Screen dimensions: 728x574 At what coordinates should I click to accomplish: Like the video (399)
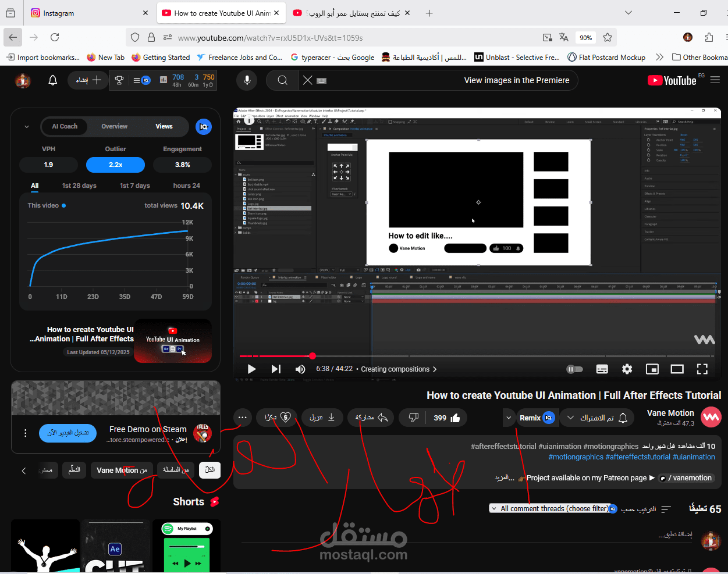(447, 418)
